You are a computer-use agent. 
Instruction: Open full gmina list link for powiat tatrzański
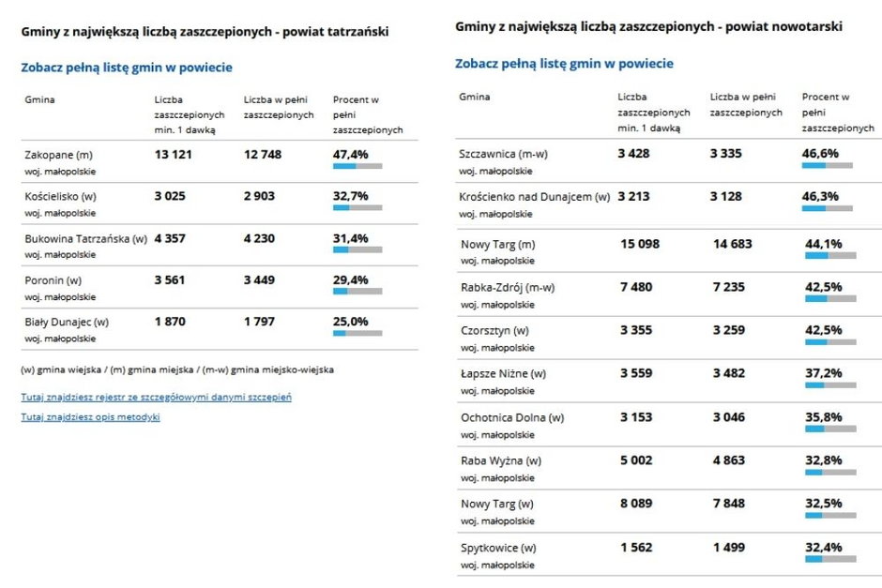tap(127, 68)
